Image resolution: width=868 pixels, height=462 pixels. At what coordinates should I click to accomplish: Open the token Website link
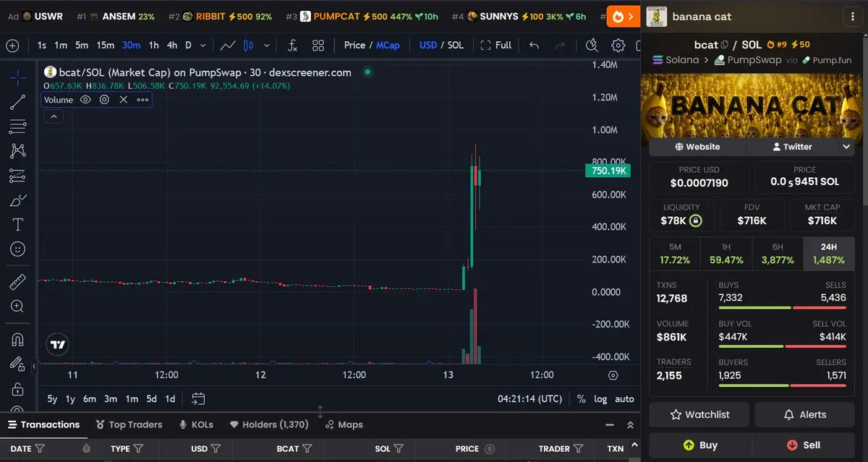click(x=697, y=147)
